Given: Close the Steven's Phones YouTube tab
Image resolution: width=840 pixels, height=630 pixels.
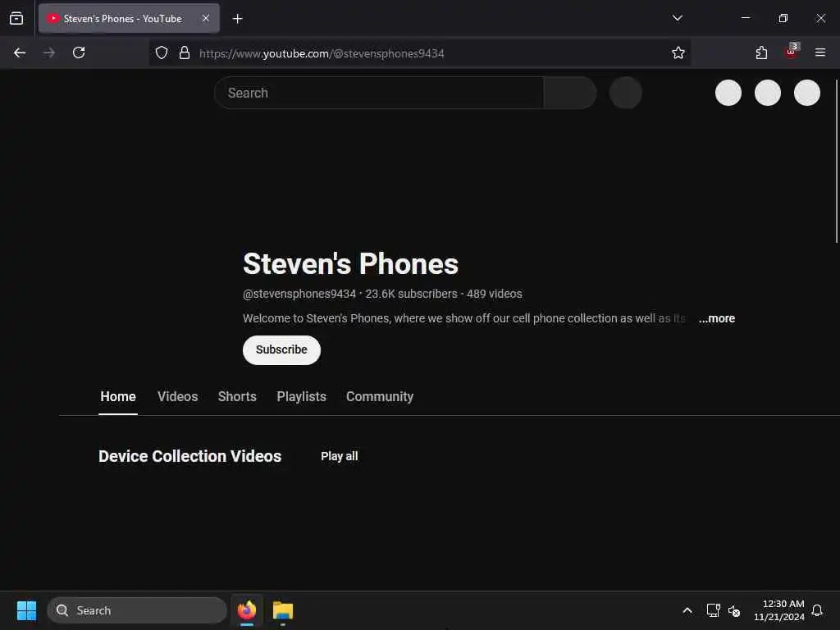Looking at the screenshot, I should 206,18.
